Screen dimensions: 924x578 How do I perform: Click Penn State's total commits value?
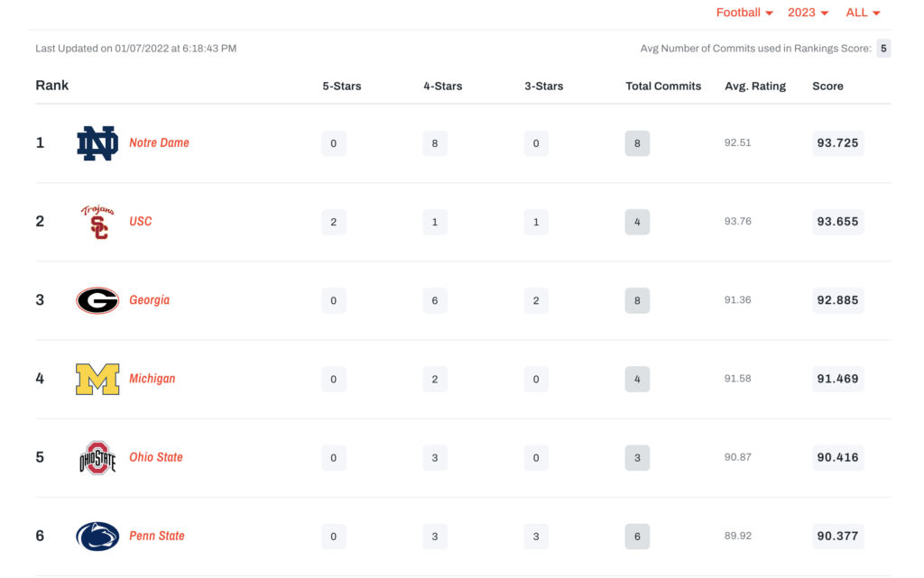[x=637, y=537]
